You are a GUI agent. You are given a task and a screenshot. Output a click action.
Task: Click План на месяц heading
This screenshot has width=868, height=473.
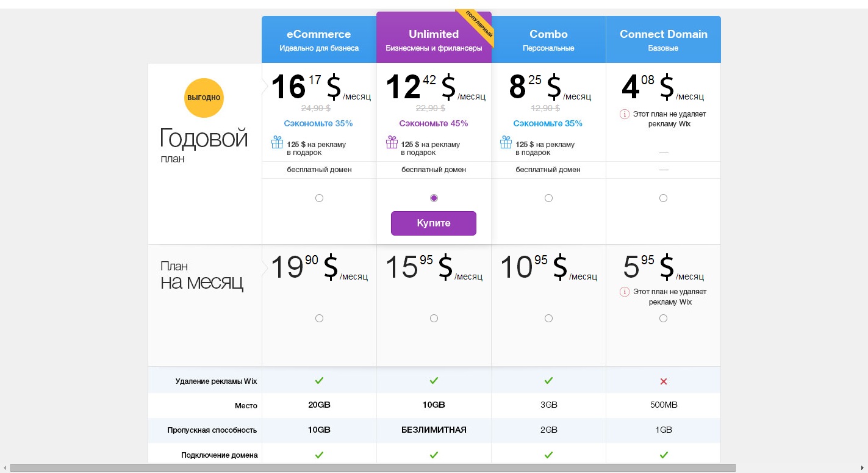coord(202,276)
